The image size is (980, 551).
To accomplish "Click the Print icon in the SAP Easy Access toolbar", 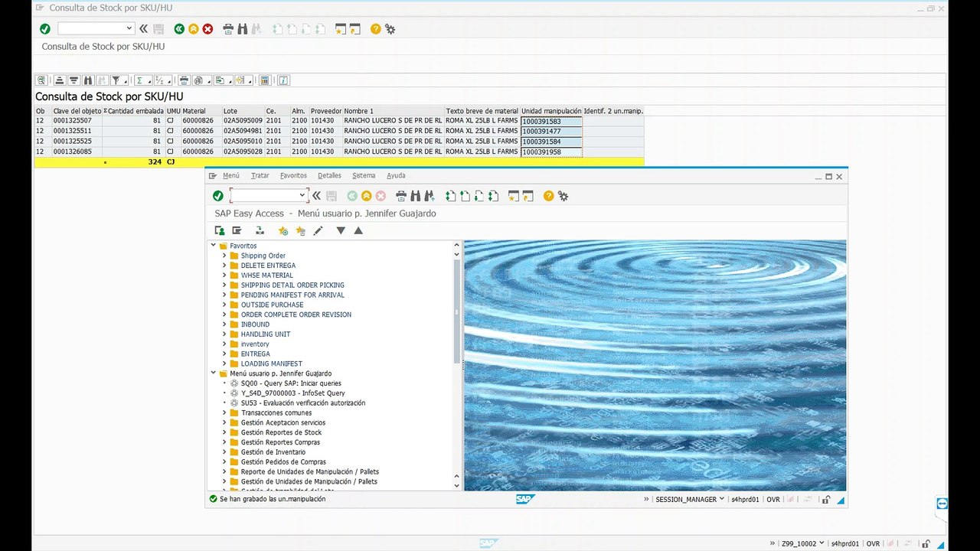I will 400,196.
